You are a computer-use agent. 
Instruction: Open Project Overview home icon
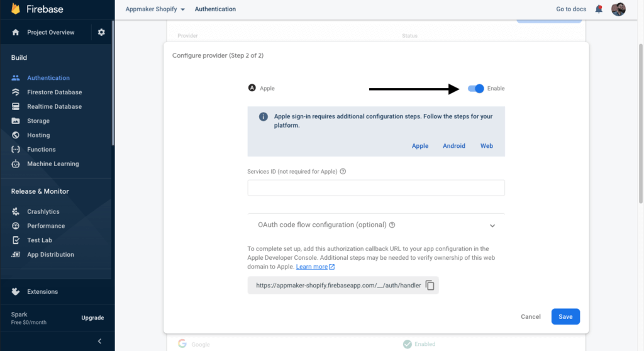pos(16,32)
